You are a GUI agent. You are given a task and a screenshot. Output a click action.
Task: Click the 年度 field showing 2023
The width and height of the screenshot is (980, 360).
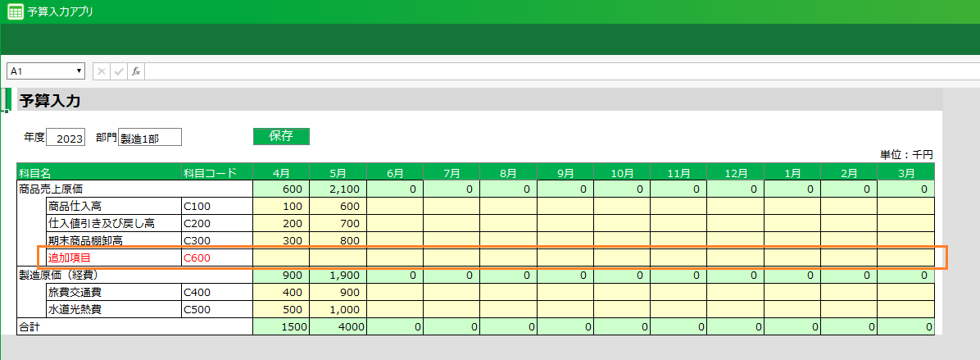66,138
